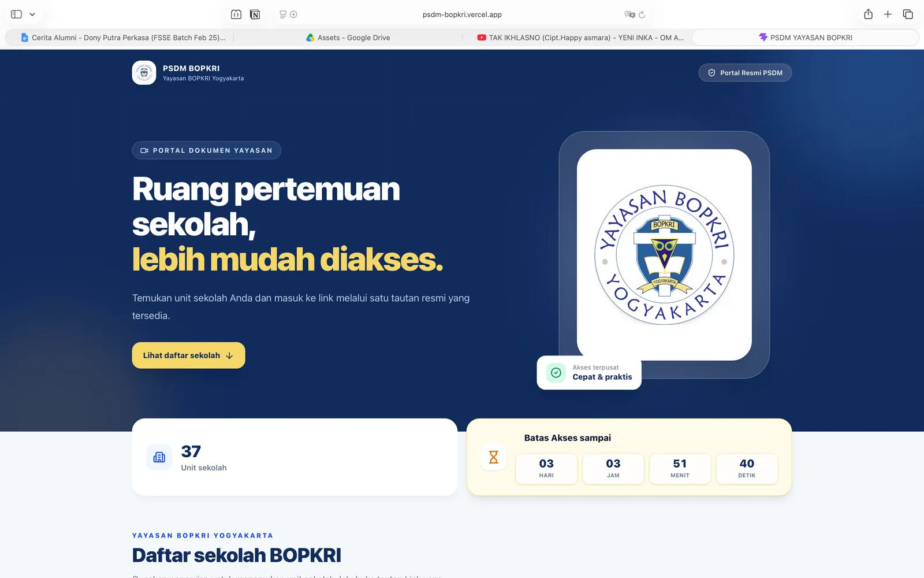Click the 37 Unit sekolah count

click(x=203, y=458)
